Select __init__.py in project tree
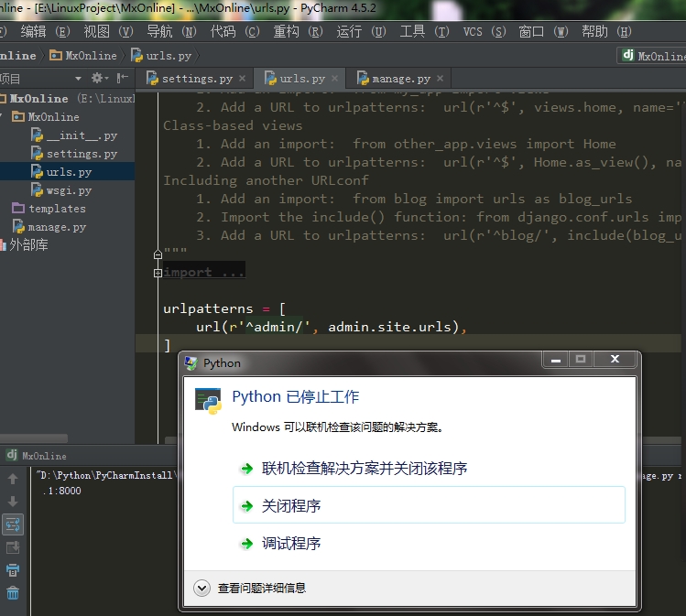686x616 pixels. [74, 135]
